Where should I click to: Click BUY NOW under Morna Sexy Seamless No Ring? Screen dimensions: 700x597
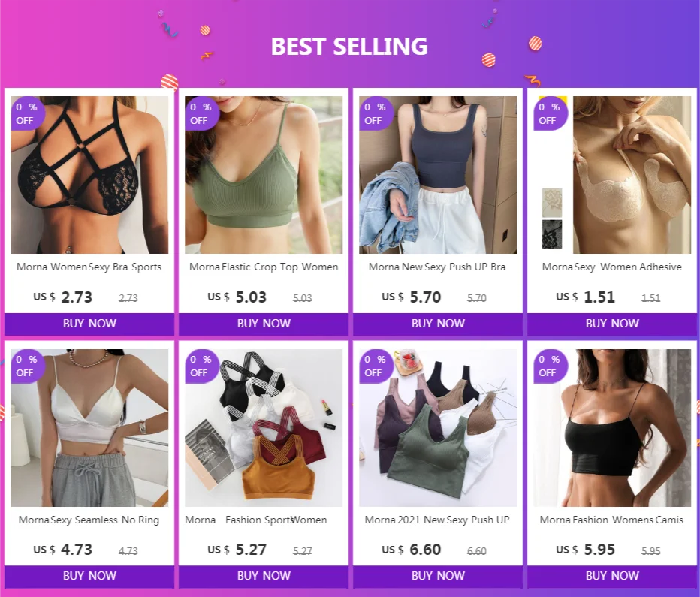pyautogui.click(x=89, y=576)
